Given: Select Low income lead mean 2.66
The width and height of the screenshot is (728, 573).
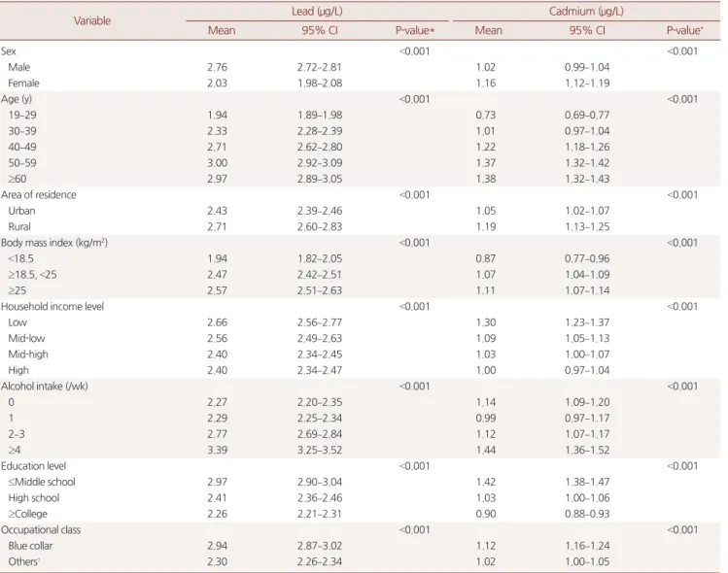Looking at the screenshot, I should [x=218, y=322].
